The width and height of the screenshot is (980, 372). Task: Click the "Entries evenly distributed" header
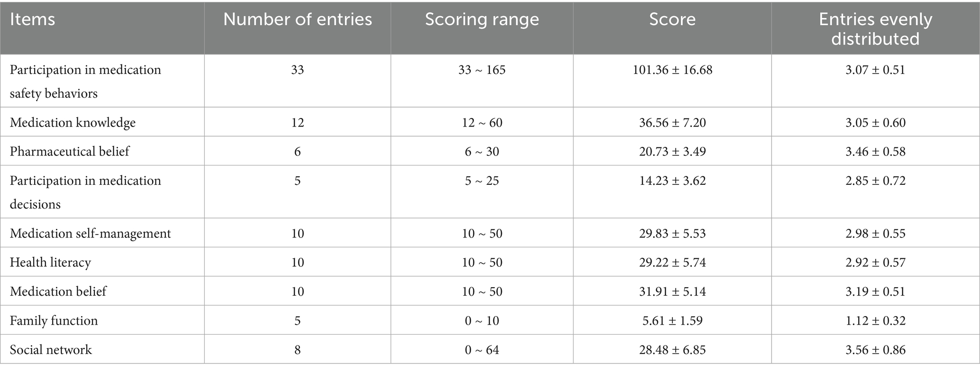click(875, 29)
